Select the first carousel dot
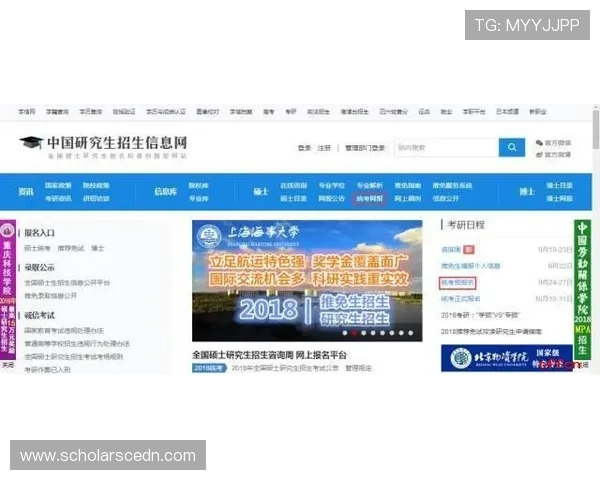Image resolution: width=600 pixels, height=480 pixels. (x=345, y=333)
